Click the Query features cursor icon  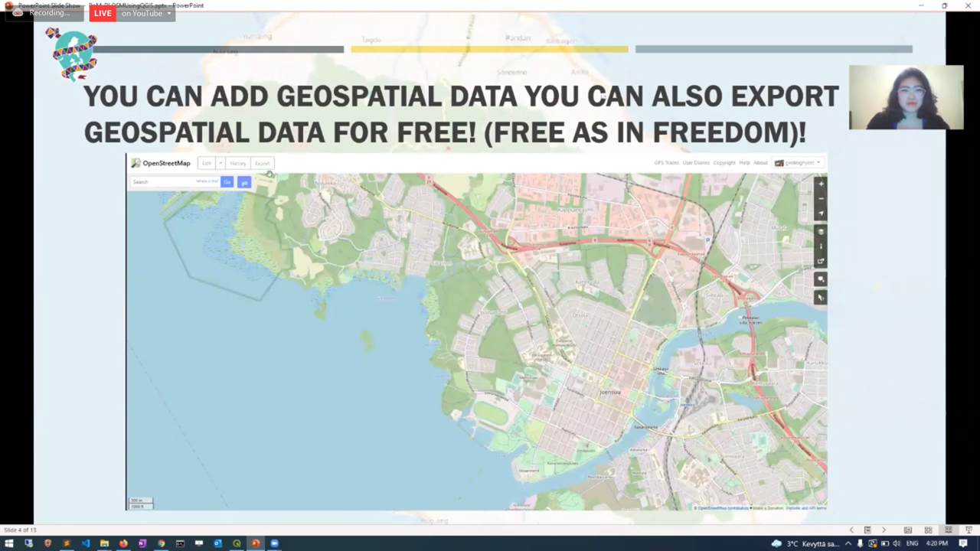pos(821,297)
